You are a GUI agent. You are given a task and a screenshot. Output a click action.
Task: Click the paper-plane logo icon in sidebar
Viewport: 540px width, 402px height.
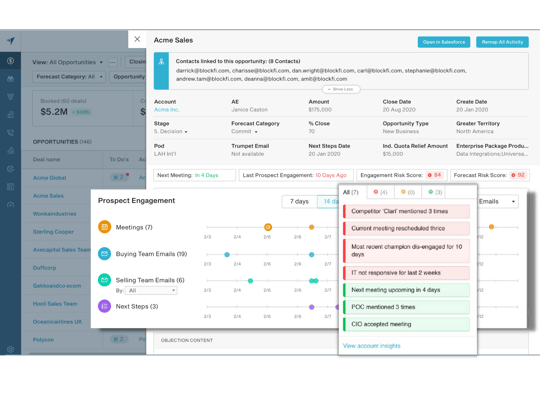(x=11, y=41)
